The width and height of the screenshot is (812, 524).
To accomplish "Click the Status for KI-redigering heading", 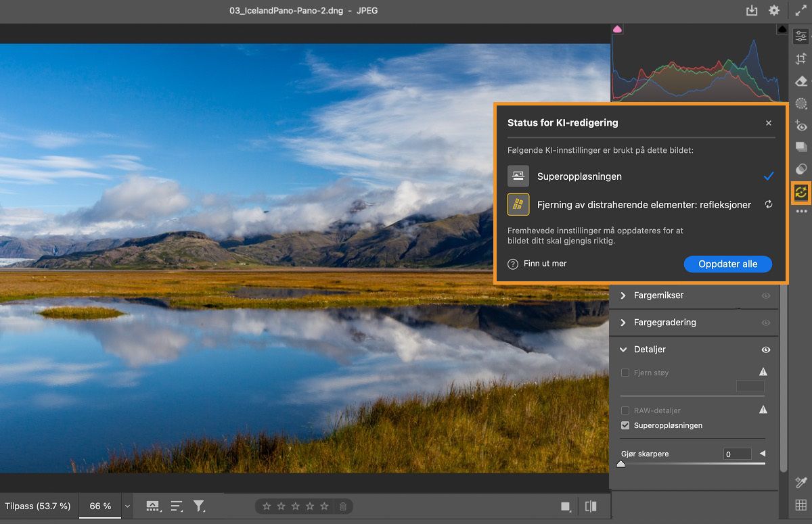I will click(563, 123).
